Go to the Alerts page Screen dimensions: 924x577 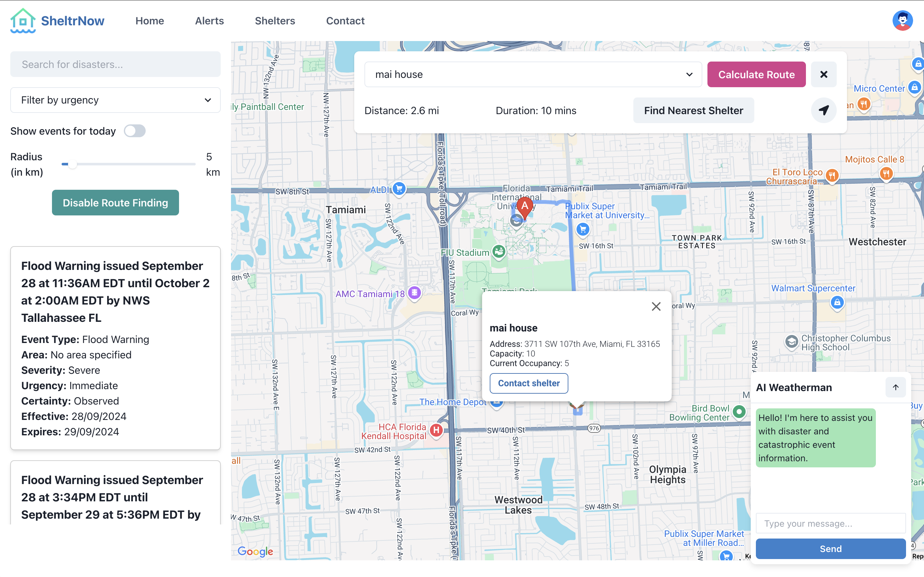coord(209,21)
